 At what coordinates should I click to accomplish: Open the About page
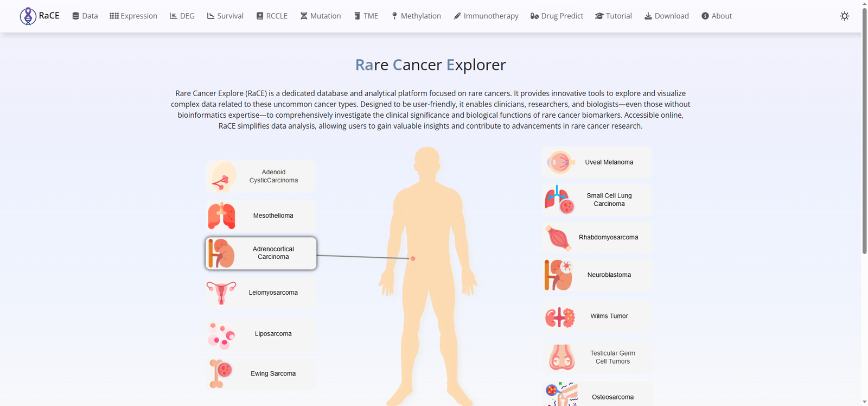[717, 16]
